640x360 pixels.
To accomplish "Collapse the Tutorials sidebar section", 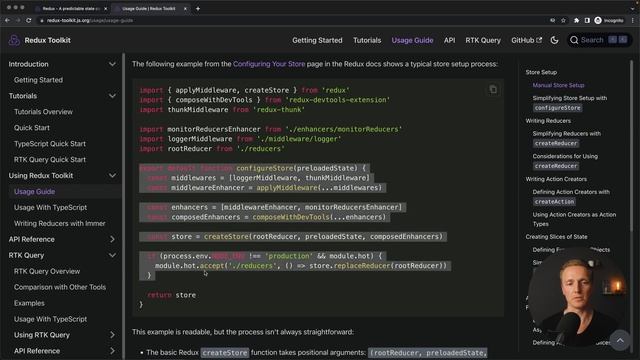I will click(x=112, y=96).
